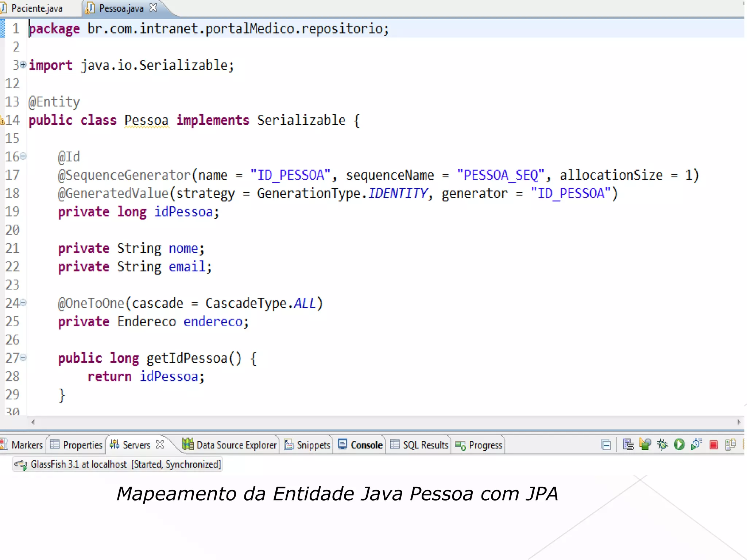
Task: Click the new server wizard icon
Action: (x=628, y=445)
